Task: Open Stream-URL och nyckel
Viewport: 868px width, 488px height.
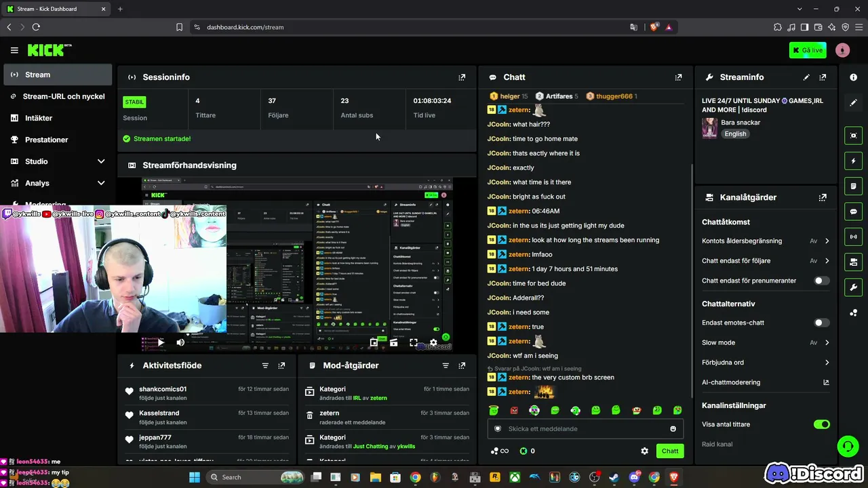Action: tap(58, 96)
